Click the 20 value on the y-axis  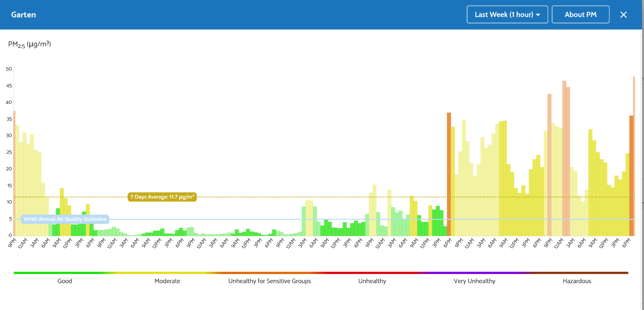tap(9, 169)
